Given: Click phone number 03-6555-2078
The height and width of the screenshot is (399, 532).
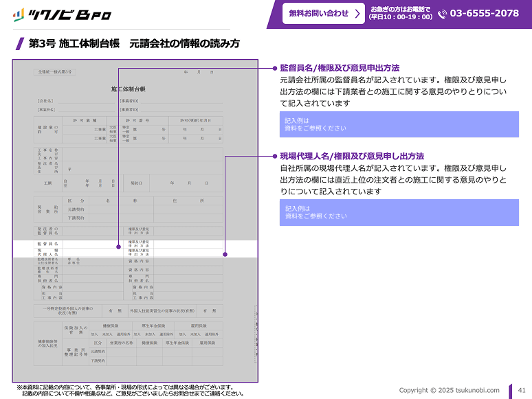Looking at the screenshot, I should point(484,13).
